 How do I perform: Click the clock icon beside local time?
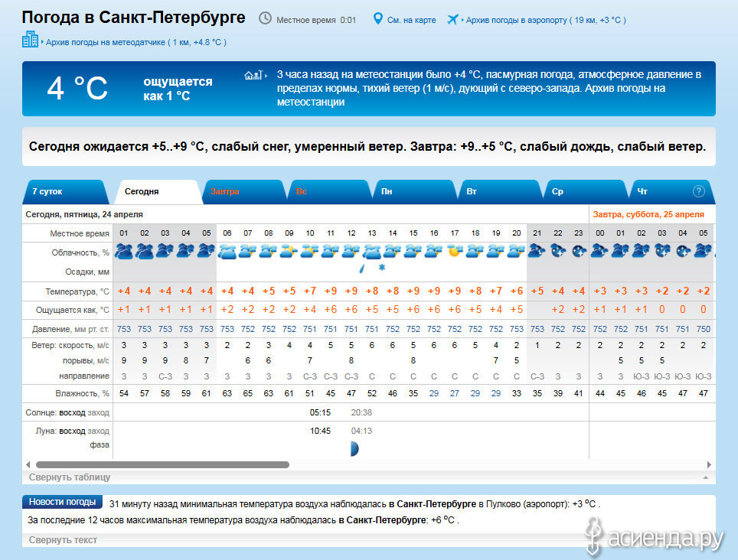265,18
